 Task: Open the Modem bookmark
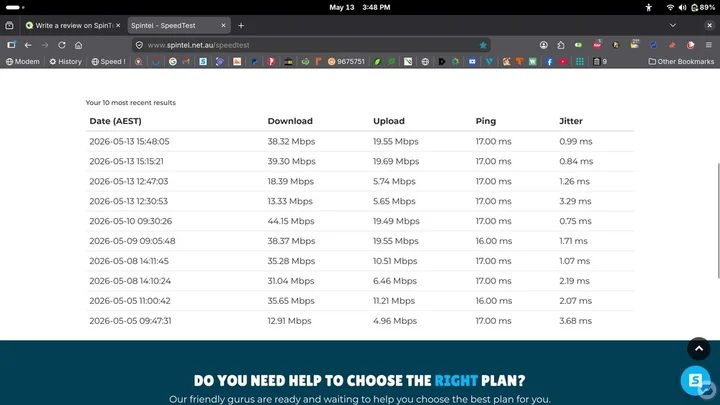pos(22,62)
